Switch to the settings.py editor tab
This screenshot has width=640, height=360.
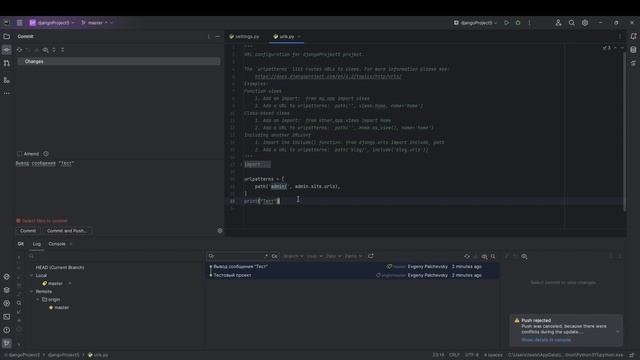pyautogui.click(x=244, y=36)
